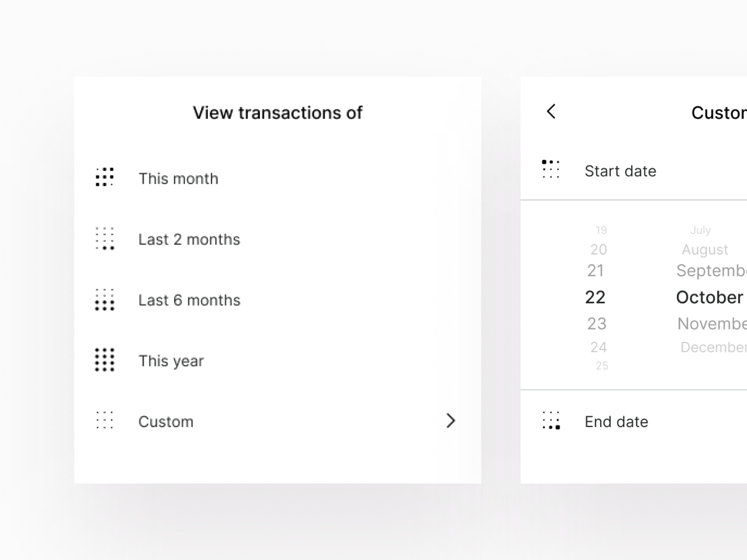Click the dotted icon beside Last 6 months
Viewport: 747px width, 560px height.
pyautogui.click(x=105, y=300)
